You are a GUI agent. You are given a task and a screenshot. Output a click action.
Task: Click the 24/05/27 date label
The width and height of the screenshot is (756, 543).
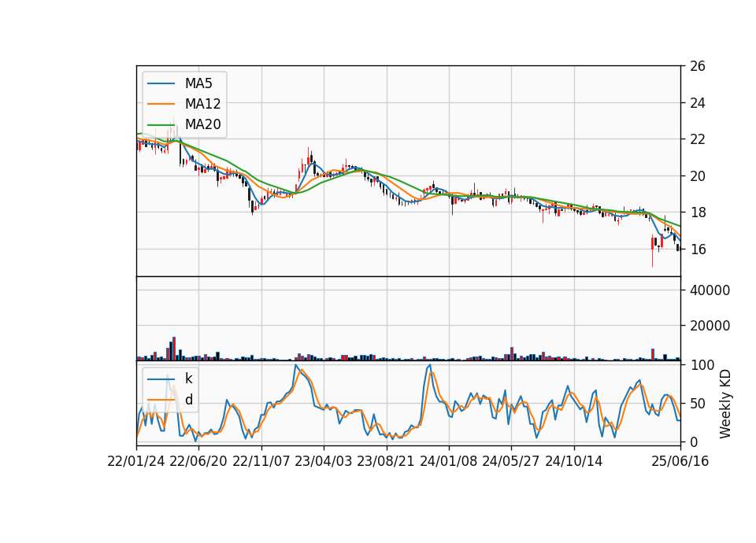511,461
